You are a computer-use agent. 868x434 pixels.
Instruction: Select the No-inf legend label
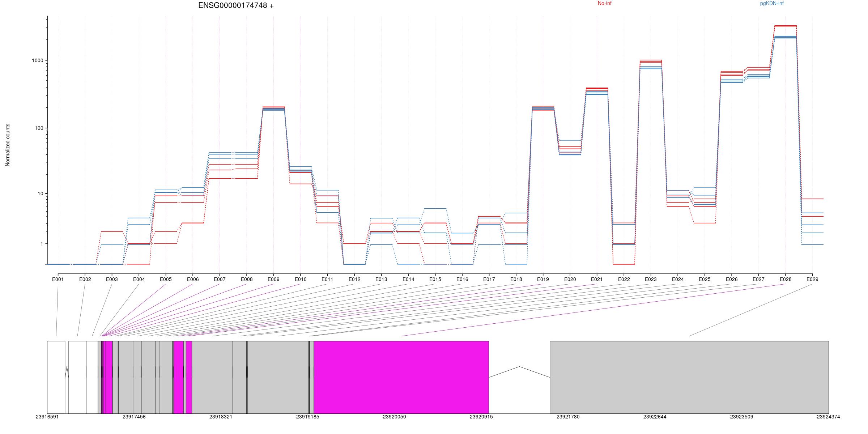pos(604,3)
